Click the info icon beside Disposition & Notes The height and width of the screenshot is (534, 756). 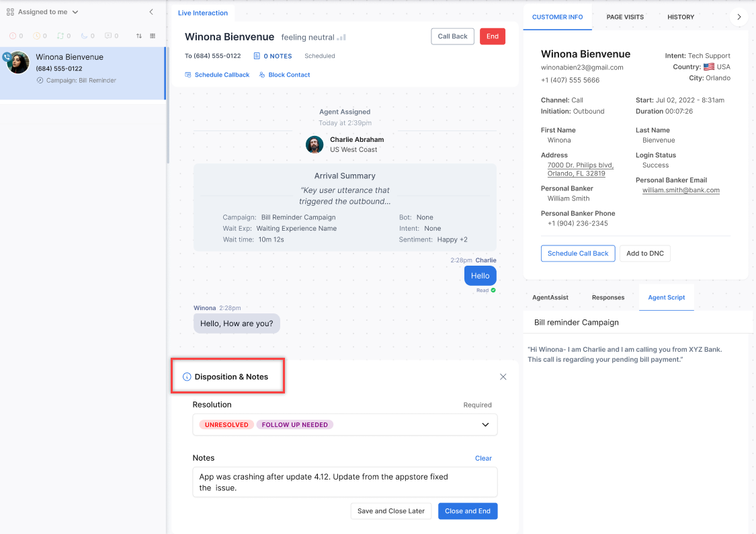point(187,377)
